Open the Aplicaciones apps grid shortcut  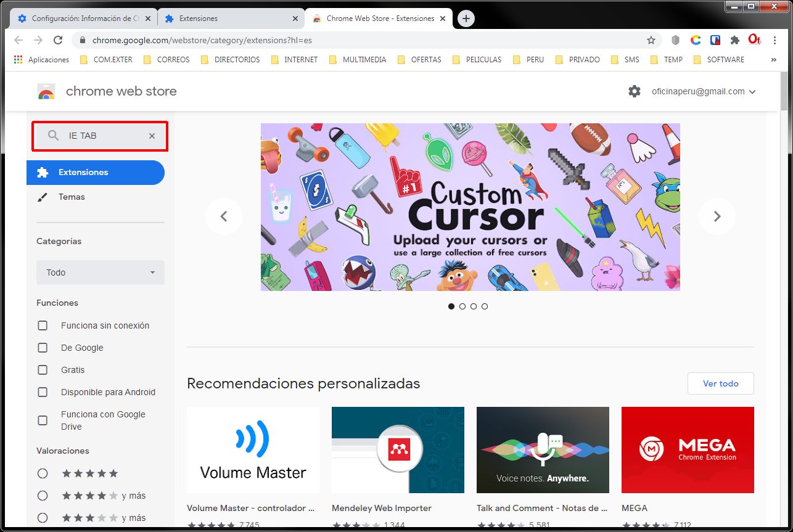[x=41, y=60]
